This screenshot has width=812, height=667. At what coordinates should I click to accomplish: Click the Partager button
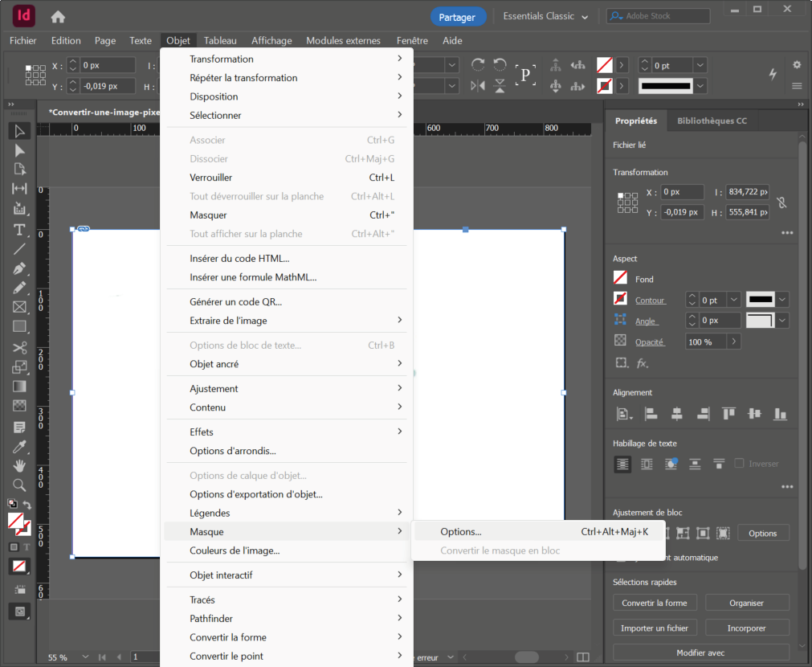pos(457,17)
